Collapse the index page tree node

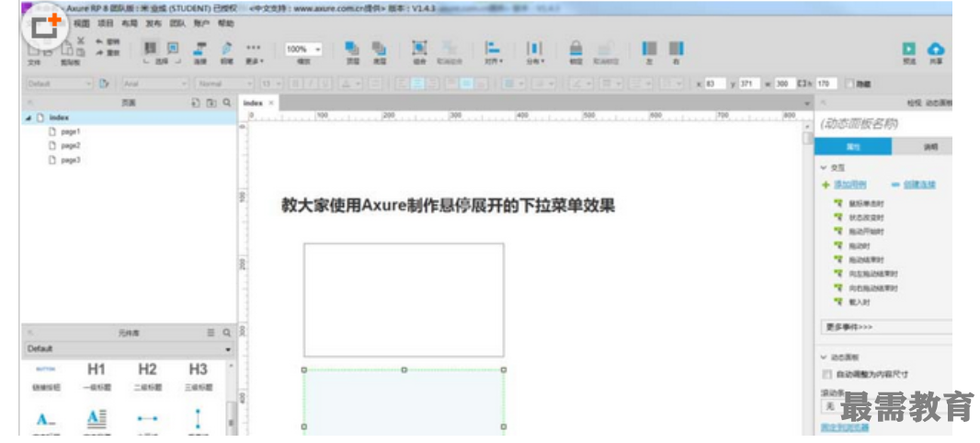(28, 118)
